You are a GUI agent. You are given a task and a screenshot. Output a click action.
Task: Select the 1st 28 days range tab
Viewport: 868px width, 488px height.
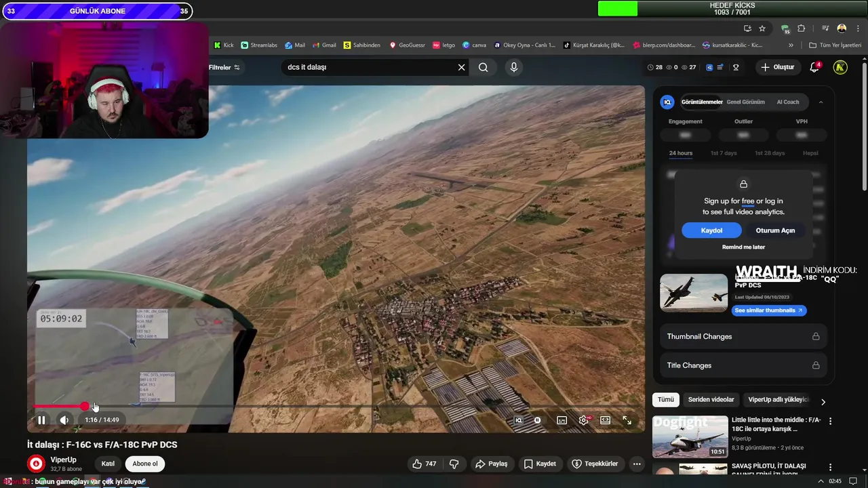(770, 153)
